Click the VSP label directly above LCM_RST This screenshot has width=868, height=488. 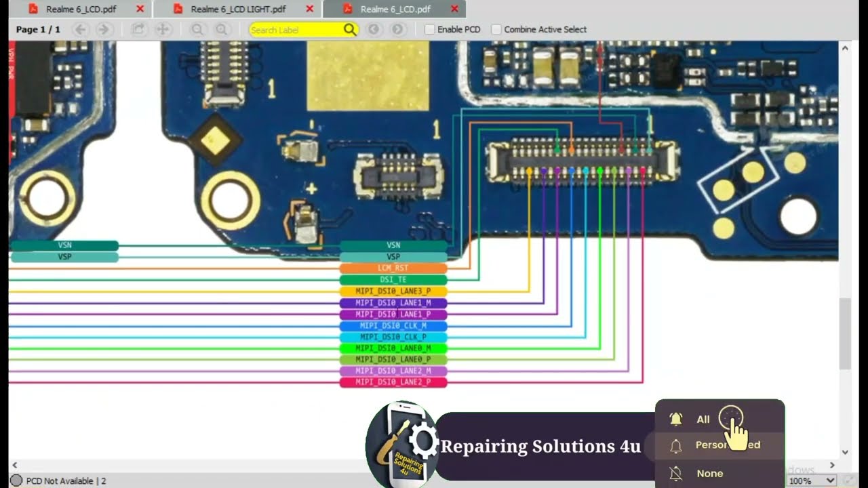click(x=393, y=257)
